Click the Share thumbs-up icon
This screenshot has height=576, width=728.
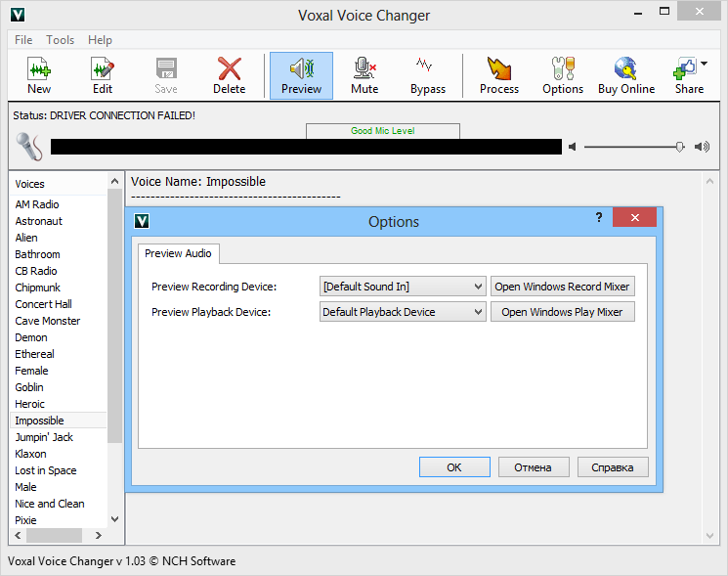coord(686,70)
